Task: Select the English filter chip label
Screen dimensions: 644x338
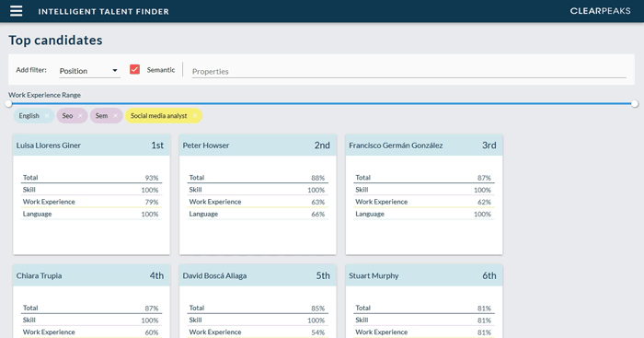Action: coord(29,116)
